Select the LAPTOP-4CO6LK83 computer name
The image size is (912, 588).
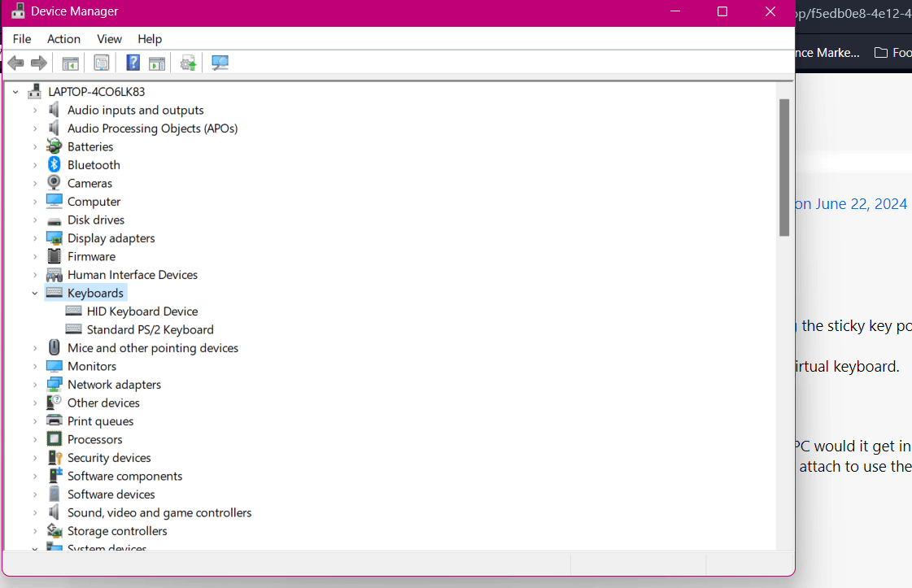[x=97, y=92]
